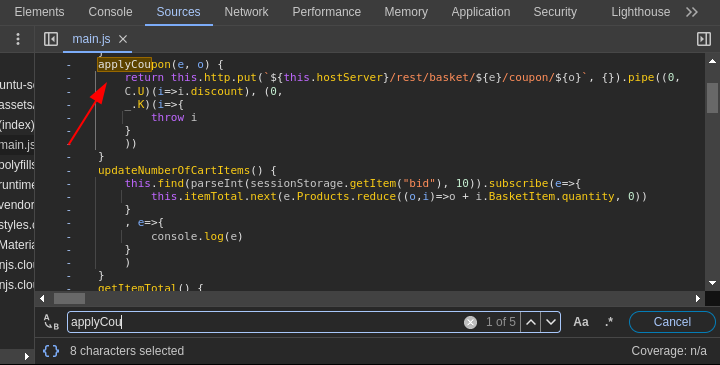Open the Network tab
The height and width of the screenshot is (365, 720).
(246, 12)
